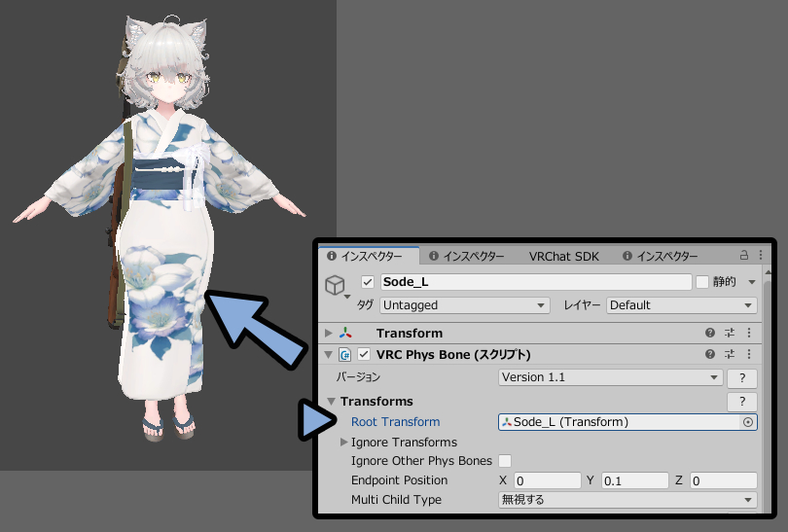Viewport: 788px width, 532px height.
Task: Open the Default layer dropdown
Action: pos(681,305)
